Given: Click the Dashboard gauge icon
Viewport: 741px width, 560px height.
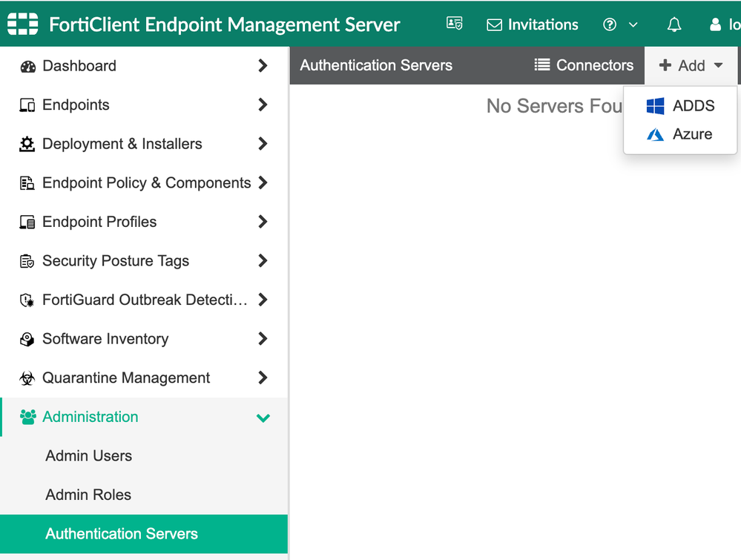Looking at the screenshot, I should click(x=27, y=66).
